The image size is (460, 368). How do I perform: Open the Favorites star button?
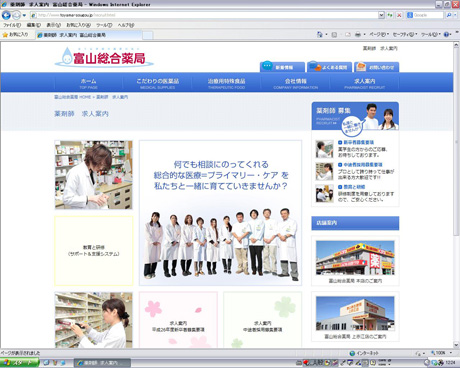[15, 34]
